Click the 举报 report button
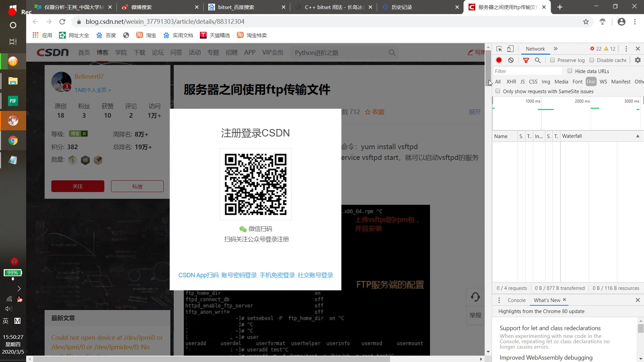This screenshot has width=644, height=362. pos(475,315)
